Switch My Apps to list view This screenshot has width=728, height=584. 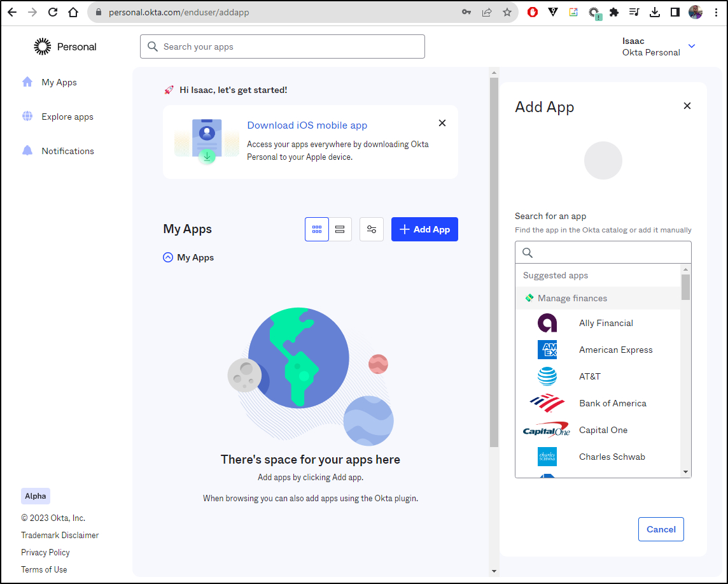340,229
